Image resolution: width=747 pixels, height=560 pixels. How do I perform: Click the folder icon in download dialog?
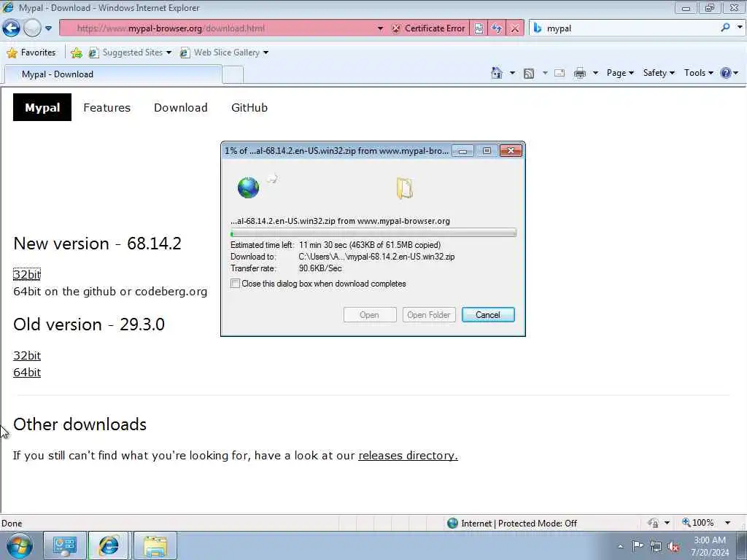pos(404,187)
